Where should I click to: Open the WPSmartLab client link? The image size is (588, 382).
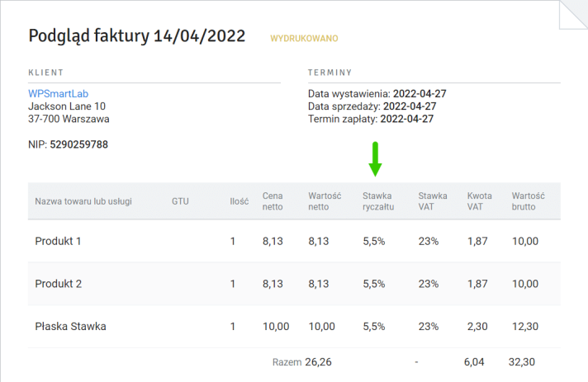[58, 93]
